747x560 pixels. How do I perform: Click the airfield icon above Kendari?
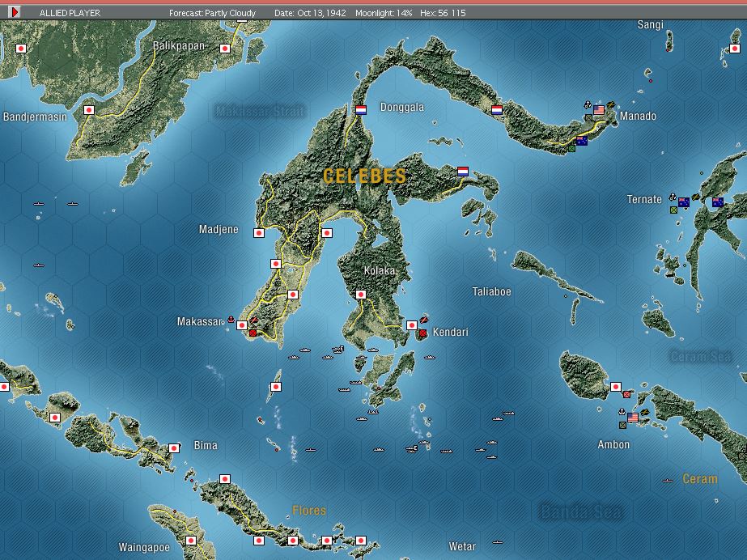click(x=423, y=320)
